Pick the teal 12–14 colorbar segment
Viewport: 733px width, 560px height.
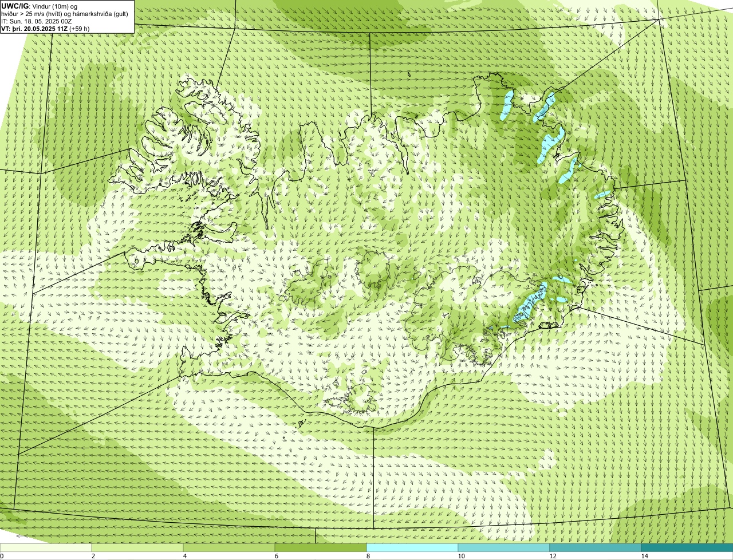point(596,547)
